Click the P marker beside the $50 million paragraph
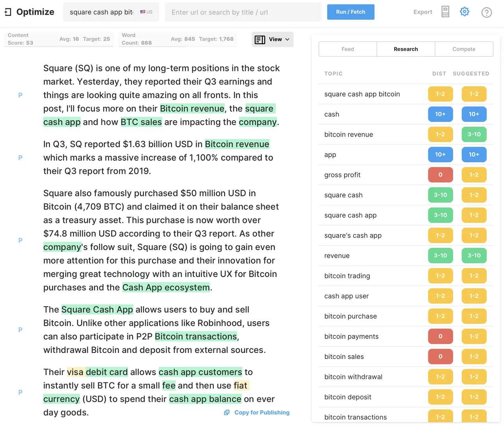 [x=20, y=240]
